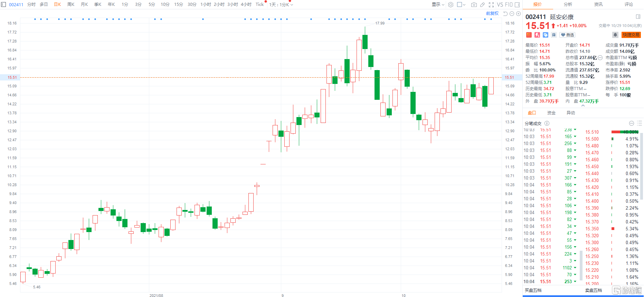Click the China flag market icon

click(529, 35)
